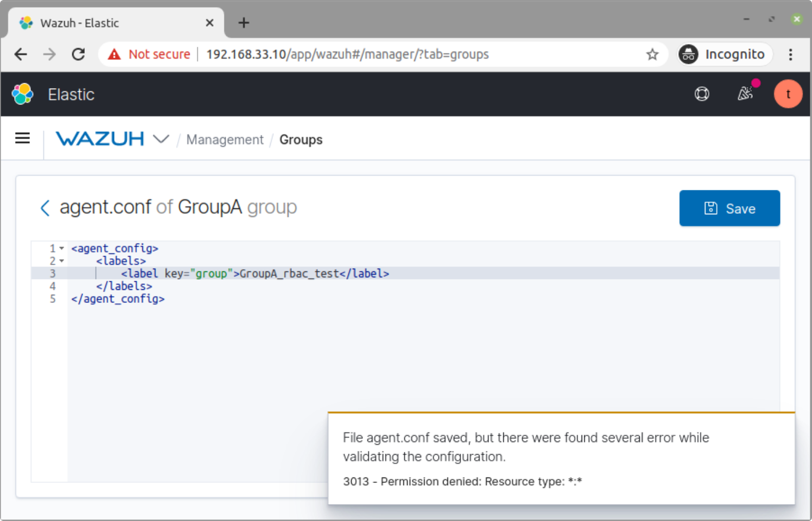The width and height of the screenshot is (812, 521).
Task: Open the hamburger navigation menu
Action: tap(22, 138)
